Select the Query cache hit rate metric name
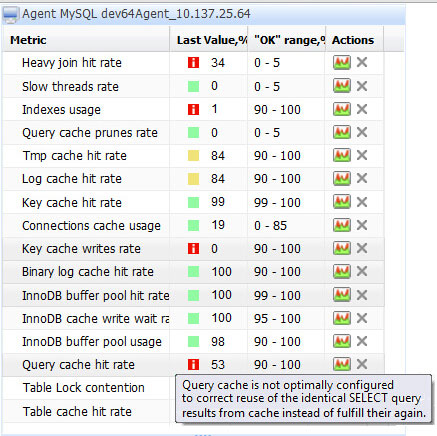437x436 pixels. click(x=78, y=365)
